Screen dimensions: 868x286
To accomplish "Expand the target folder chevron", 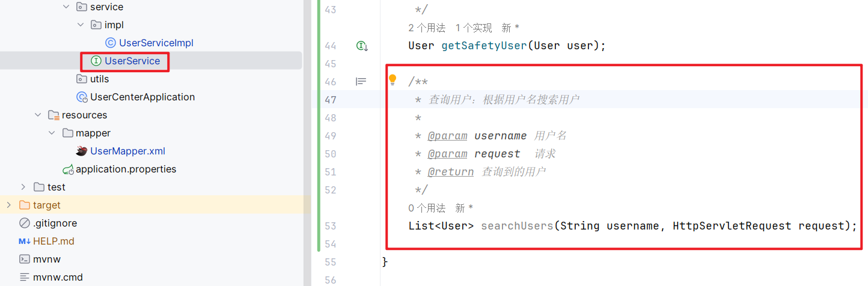I will click(8, 205).
